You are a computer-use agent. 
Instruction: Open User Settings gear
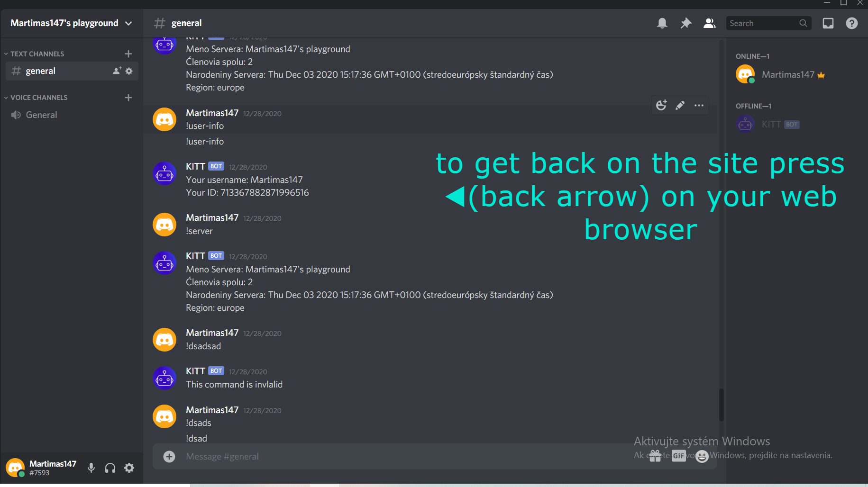[x=129, y=468]
